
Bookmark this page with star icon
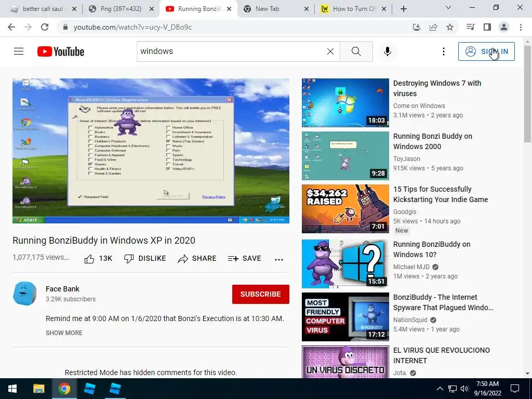point(450,27)
